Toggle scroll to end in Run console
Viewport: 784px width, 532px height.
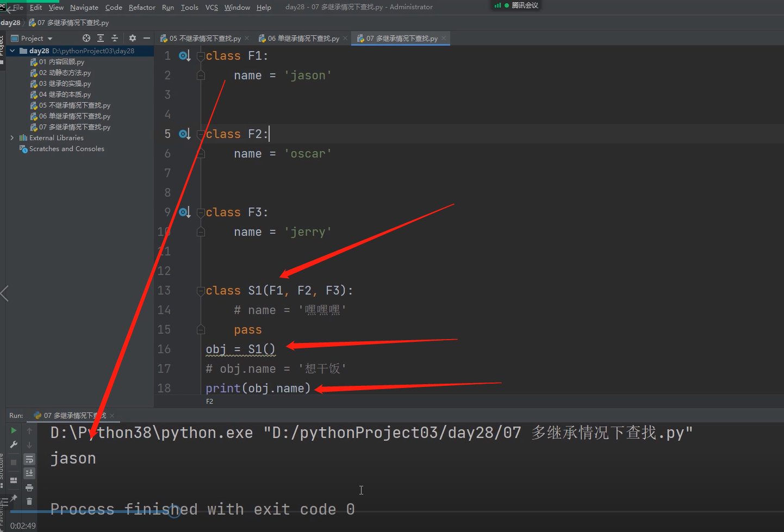pyautogui.click(x=29, y=473)
